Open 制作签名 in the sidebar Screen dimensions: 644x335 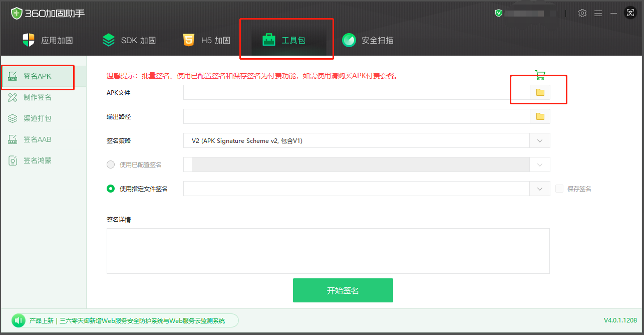pyautogui.click(x=38, y=97)
